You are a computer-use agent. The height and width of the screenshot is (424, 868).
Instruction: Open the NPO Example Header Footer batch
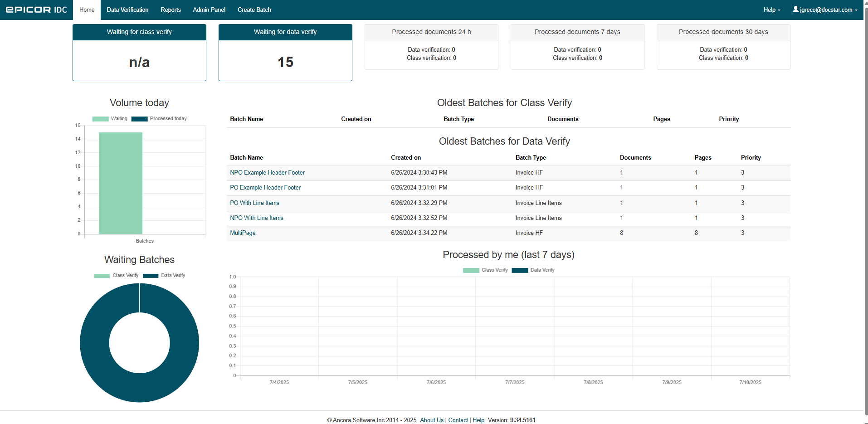click(x=267, y=173)
